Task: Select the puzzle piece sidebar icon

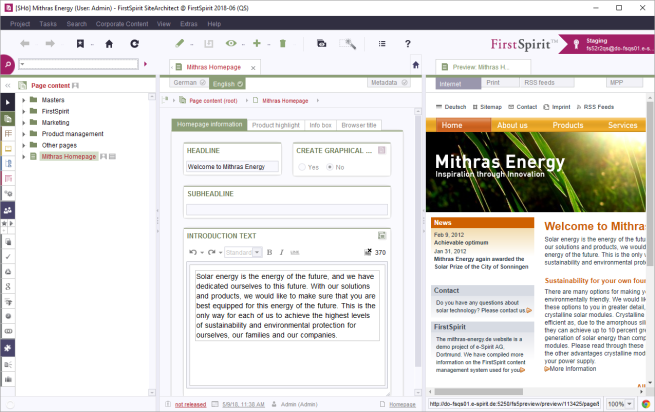Action: pos(8,348)
